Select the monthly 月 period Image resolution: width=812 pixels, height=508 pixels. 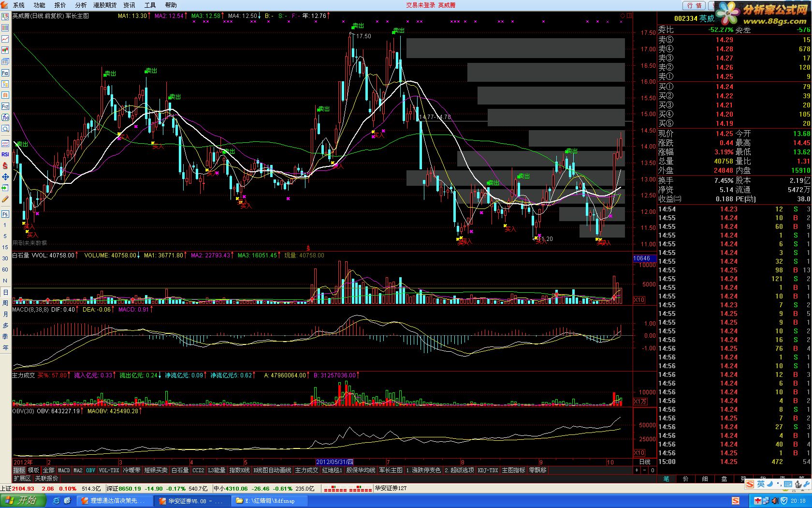pos(5,314)
